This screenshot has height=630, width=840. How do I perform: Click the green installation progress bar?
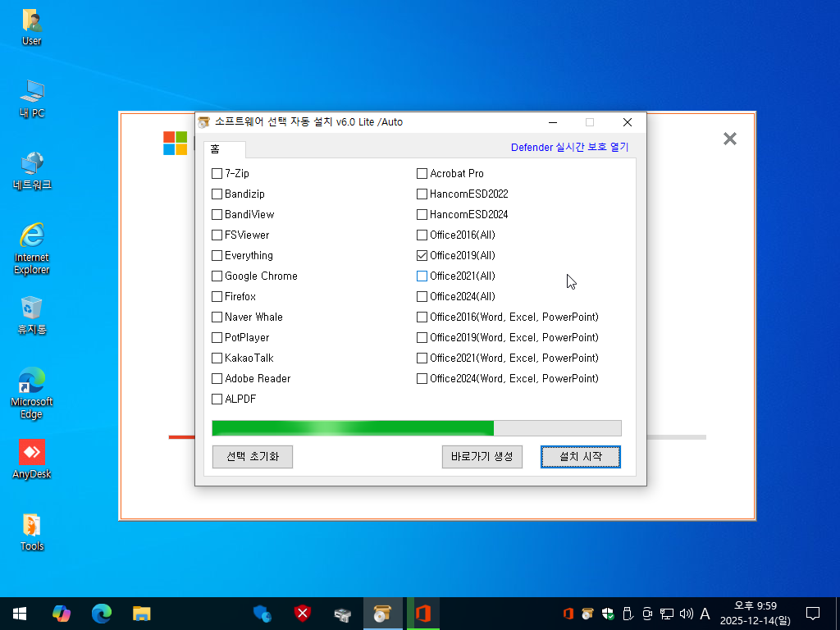click(x=417, y=428)
